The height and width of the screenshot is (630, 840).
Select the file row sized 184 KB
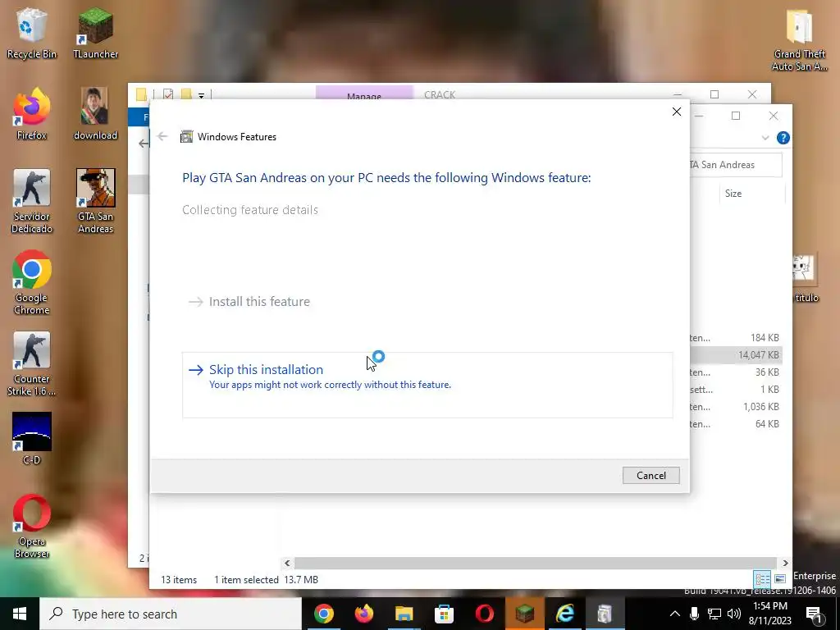(734, 337)
